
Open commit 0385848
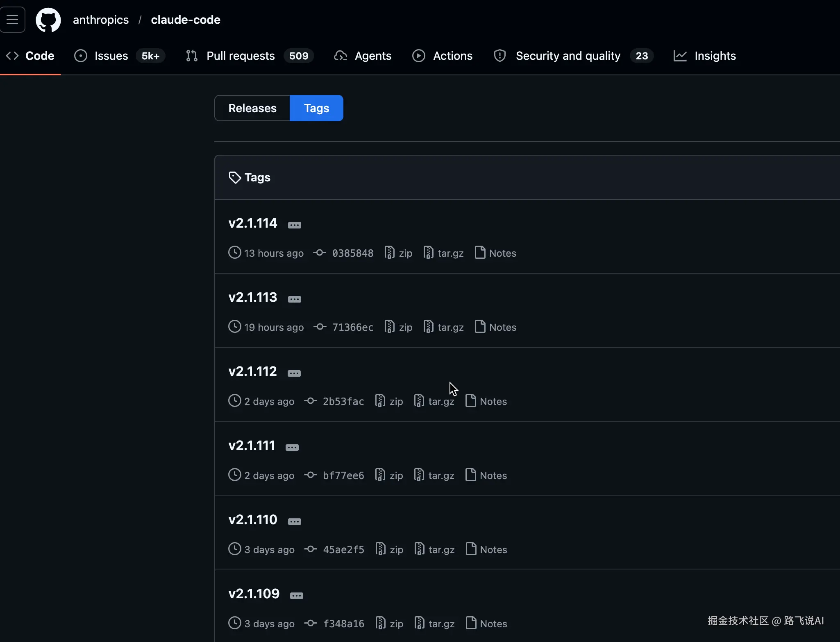(x=352, y=253)
